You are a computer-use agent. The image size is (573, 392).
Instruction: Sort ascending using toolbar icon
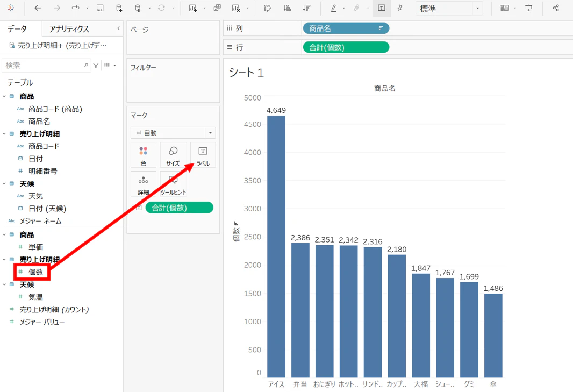coord(287,8)
